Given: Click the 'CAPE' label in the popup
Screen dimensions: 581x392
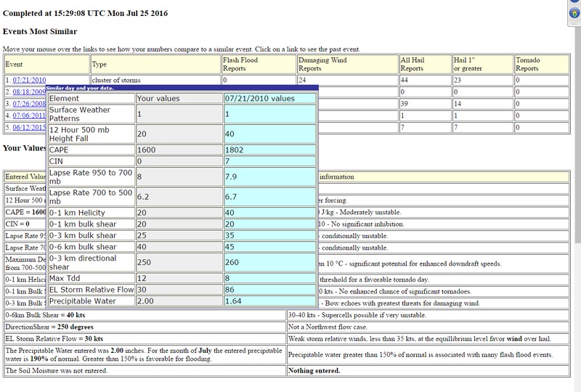Looking at the screenshot, I should click(92, 150).
